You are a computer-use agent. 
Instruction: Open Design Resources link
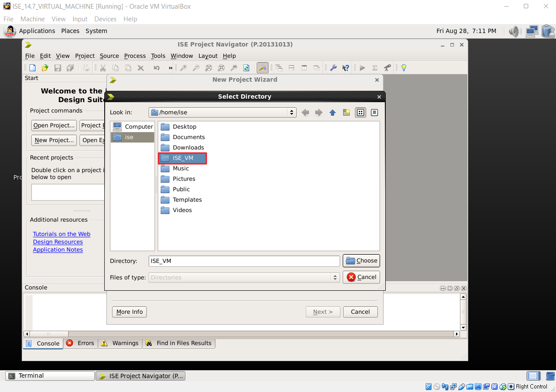pos(58,242)
